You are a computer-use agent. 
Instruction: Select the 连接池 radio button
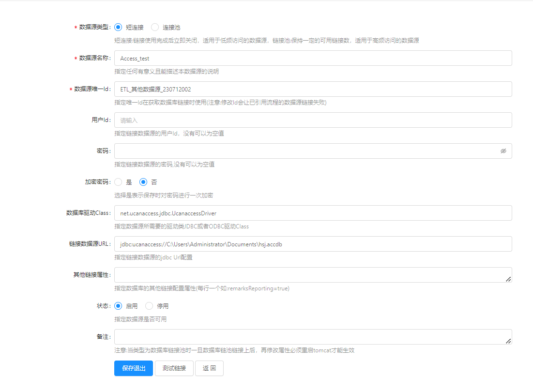pos(155,27)
